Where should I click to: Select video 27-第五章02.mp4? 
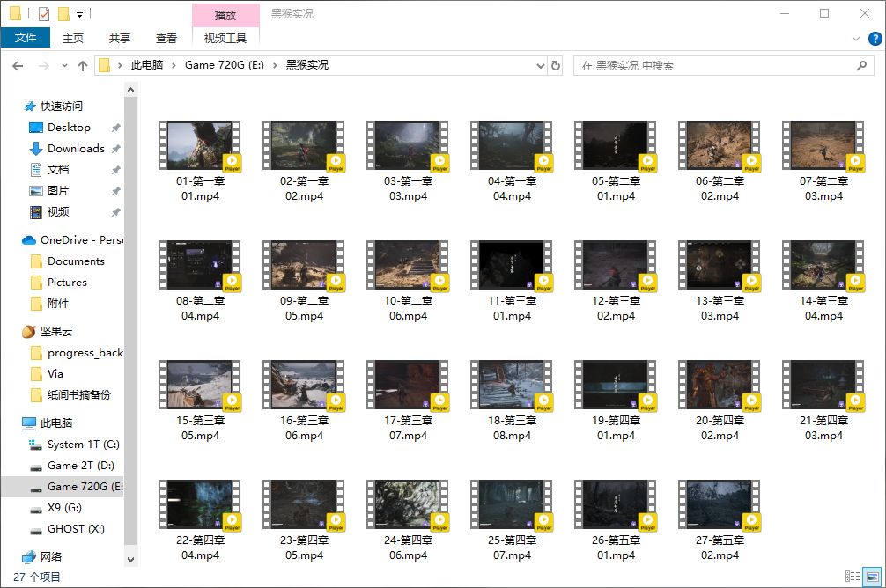pyautogui.click(x=720, y=521)
